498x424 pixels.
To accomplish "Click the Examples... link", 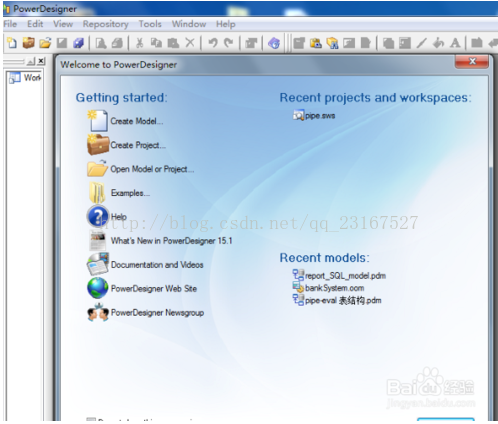I will pyautogui.click(x=130, y=193).
